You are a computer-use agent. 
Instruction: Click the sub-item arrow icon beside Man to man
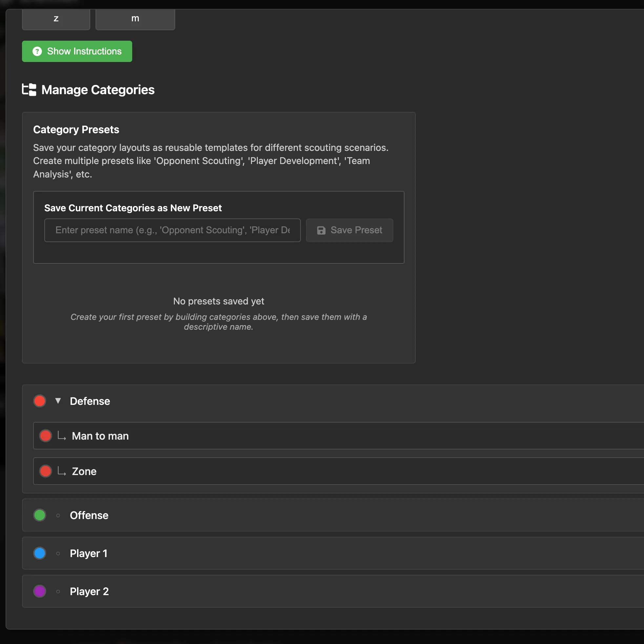[x=61, y=436]
